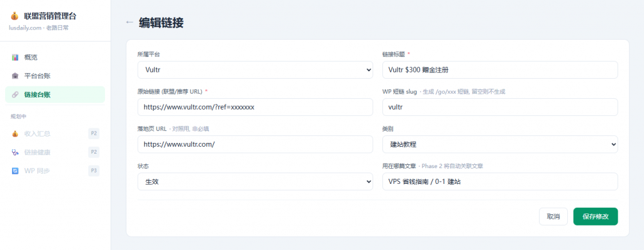Click the 用在哪篇文章 input field
Viewport: 644px width, 250px height.
tap(500, 182)
